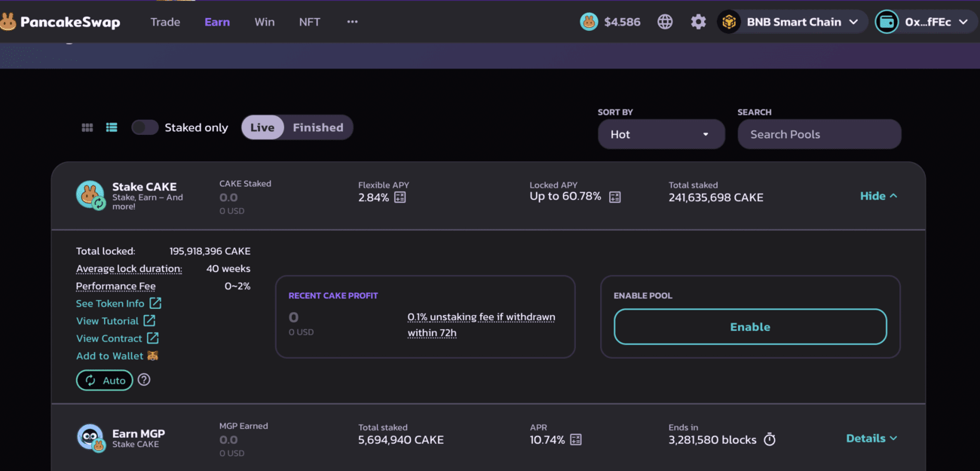Collapse Stake CAKE pool with Hide
980x471 pixels.
(x=879, y=196)
